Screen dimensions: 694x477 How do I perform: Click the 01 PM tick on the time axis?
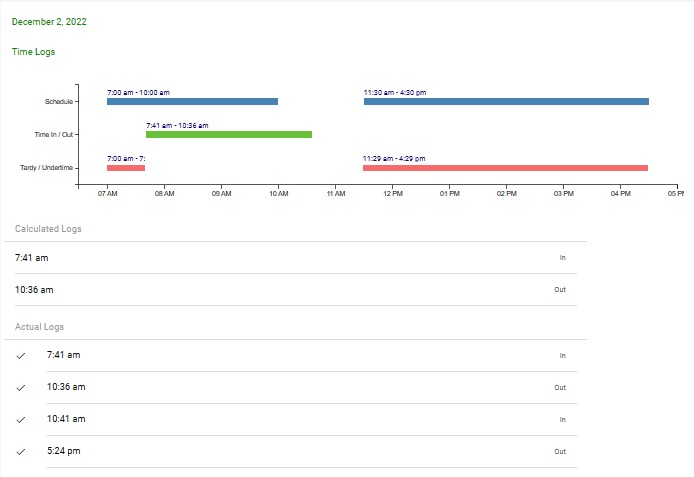pyautogui.click(x=448, y=194)
